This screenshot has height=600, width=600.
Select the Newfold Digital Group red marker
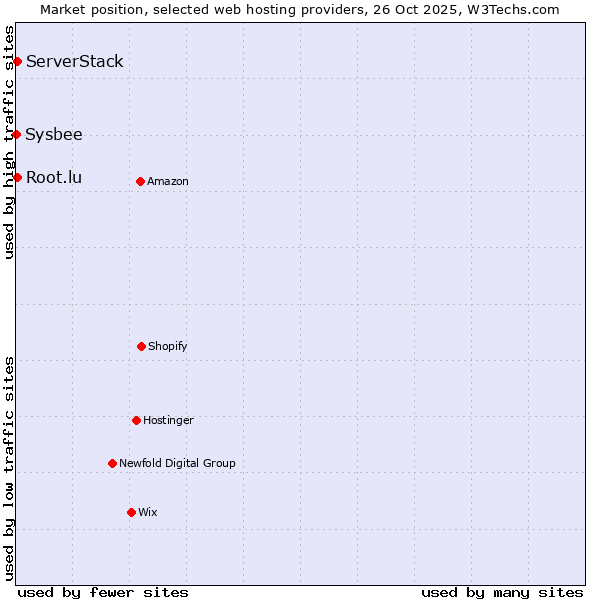112,463
